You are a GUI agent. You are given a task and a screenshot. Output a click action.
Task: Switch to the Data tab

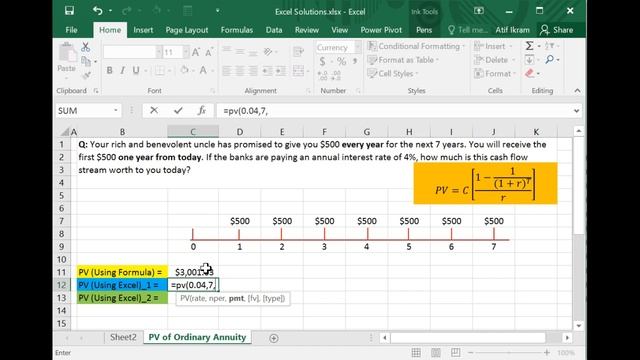[274, 30]
